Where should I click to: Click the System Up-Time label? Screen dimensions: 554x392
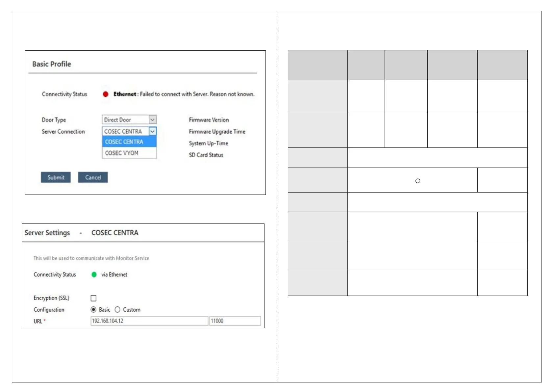coord(209,143)
